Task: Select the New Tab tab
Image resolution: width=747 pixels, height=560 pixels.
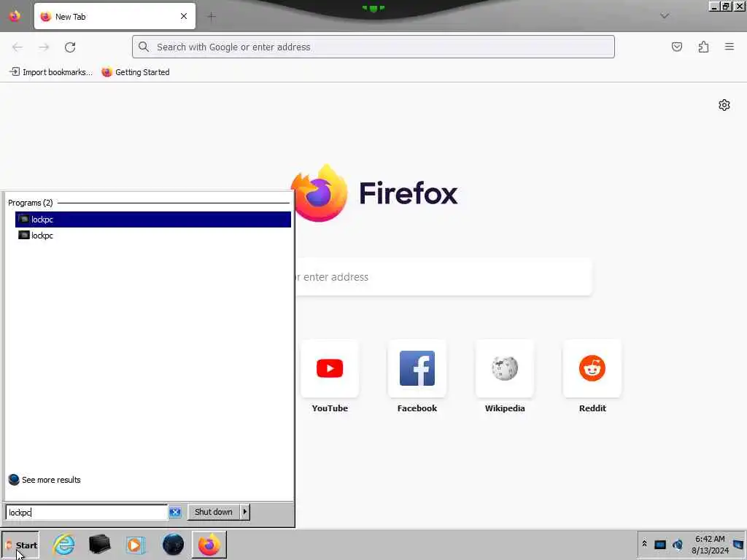Action: click(115, 16)
